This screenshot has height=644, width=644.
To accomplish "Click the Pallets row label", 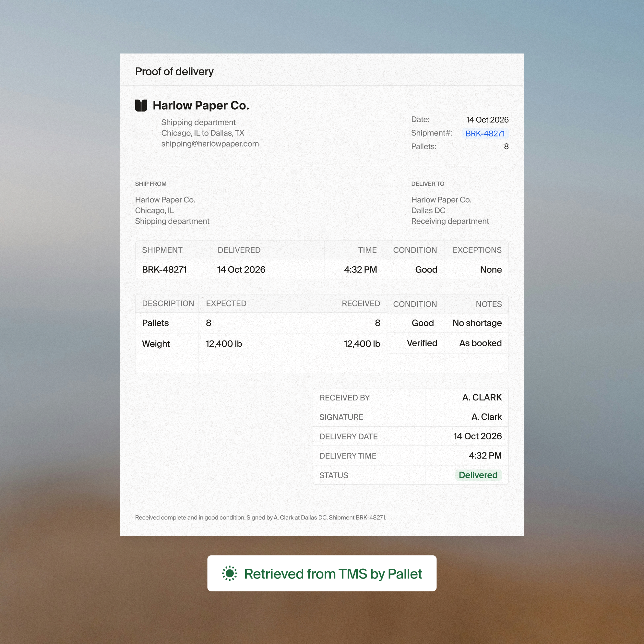I will pos(155,323).
